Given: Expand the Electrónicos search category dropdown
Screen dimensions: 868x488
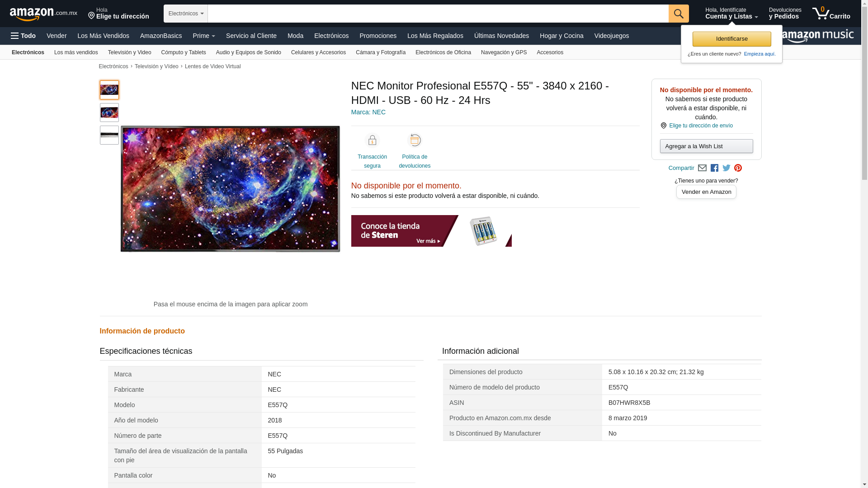Looking at the screenshot, I should tap(185, 14).
